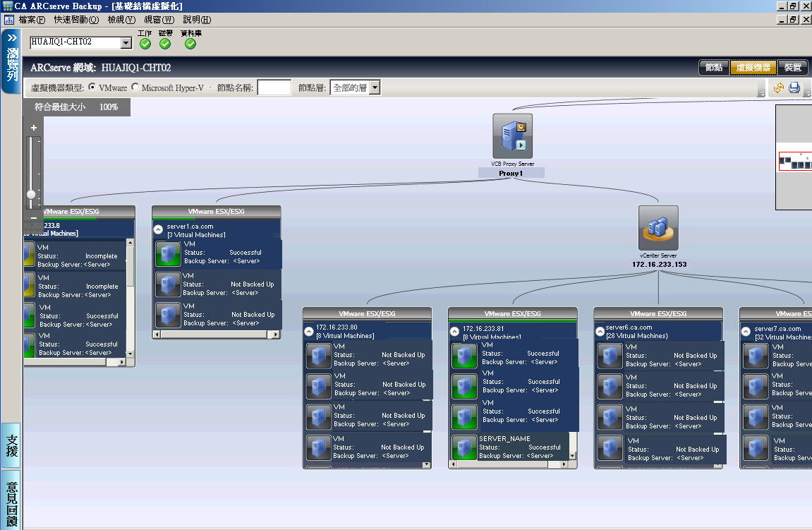
Task: Open the 說明(H) menu
Action: point(197,20)
